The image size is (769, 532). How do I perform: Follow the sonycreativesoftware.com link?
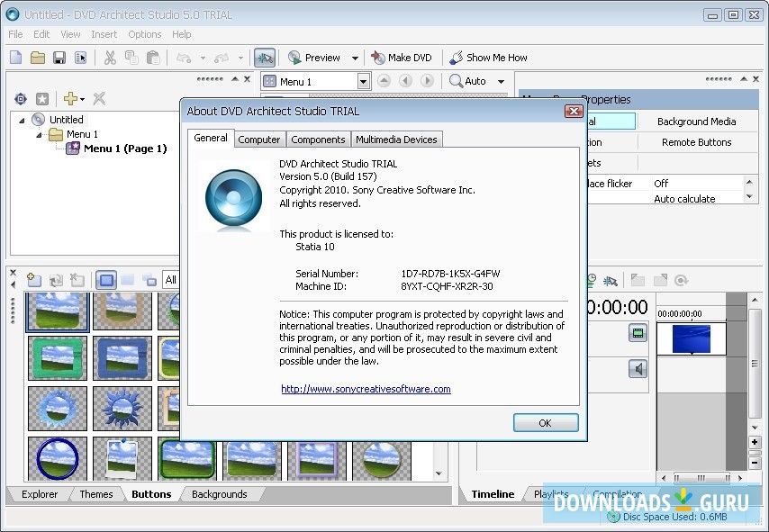(365, 389)
